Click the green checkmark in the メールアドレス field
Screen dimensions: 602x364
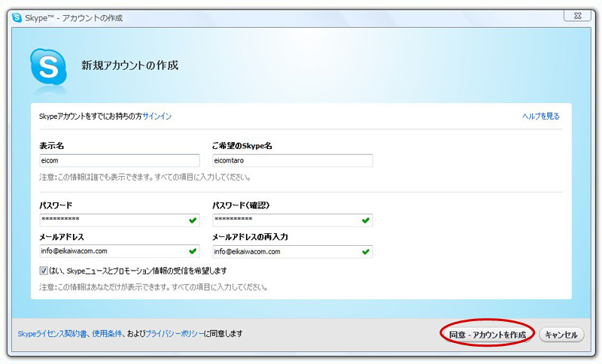tap(193, 251)
